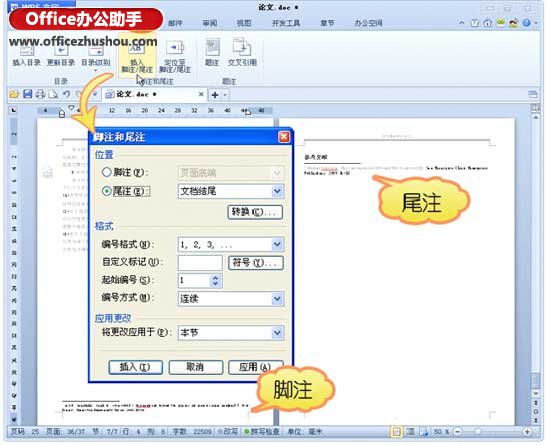Select the Endnote (尾注) radio button
The width and height of the screenshot is (550, 445).
pyautogui.click(x=107, y=191)
